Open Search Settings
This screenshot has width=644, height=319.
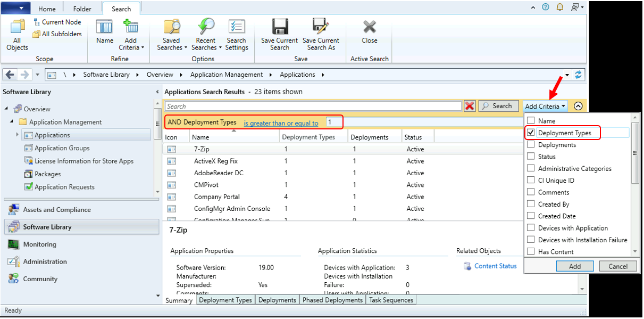[x=236, y=34]
